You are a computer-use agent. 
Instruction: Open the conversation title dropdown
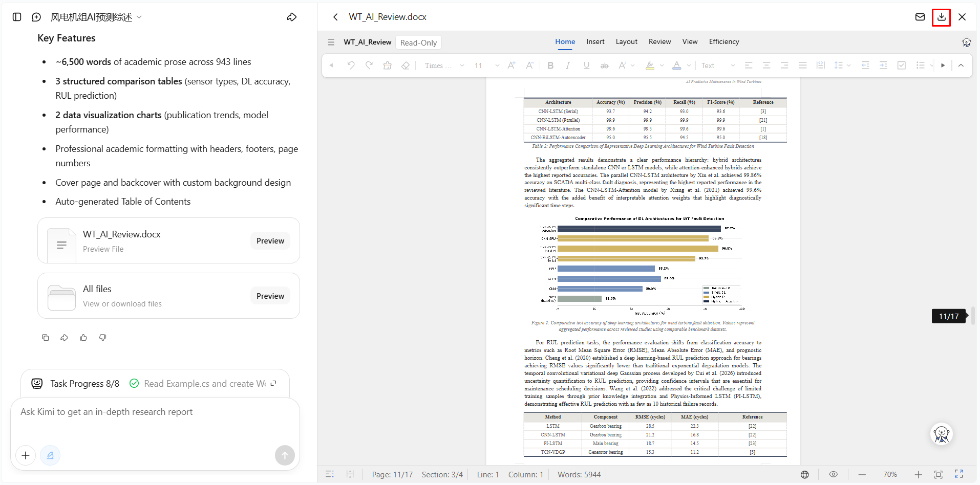point(139,17)
